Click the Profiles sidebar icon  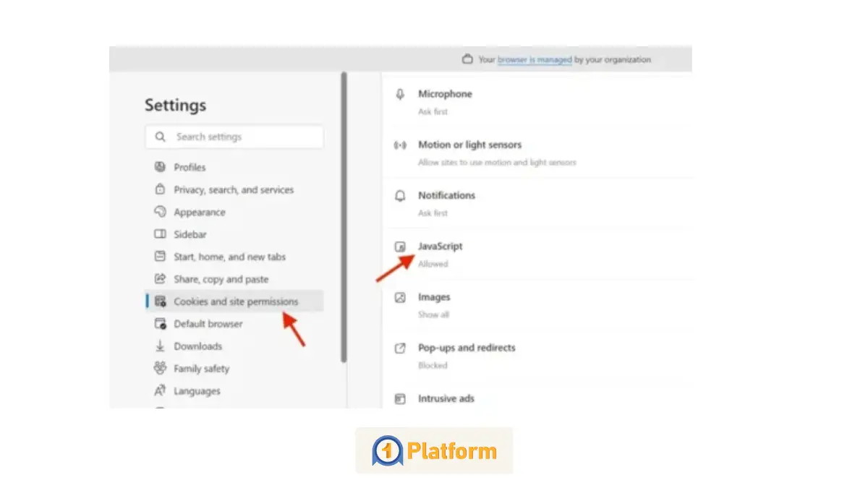(160, 167)
